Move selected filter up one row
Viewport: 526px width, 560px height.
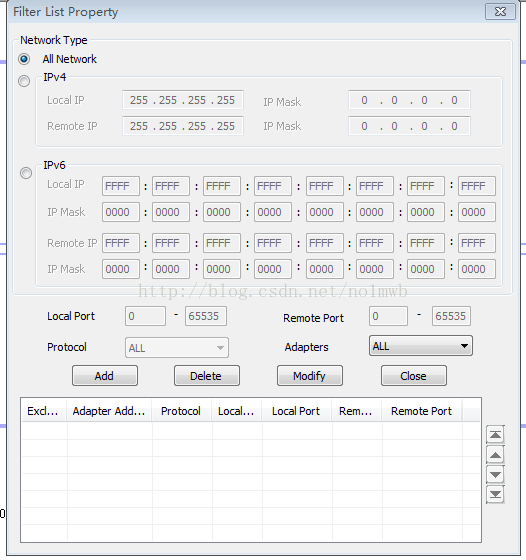pos(495,455)
